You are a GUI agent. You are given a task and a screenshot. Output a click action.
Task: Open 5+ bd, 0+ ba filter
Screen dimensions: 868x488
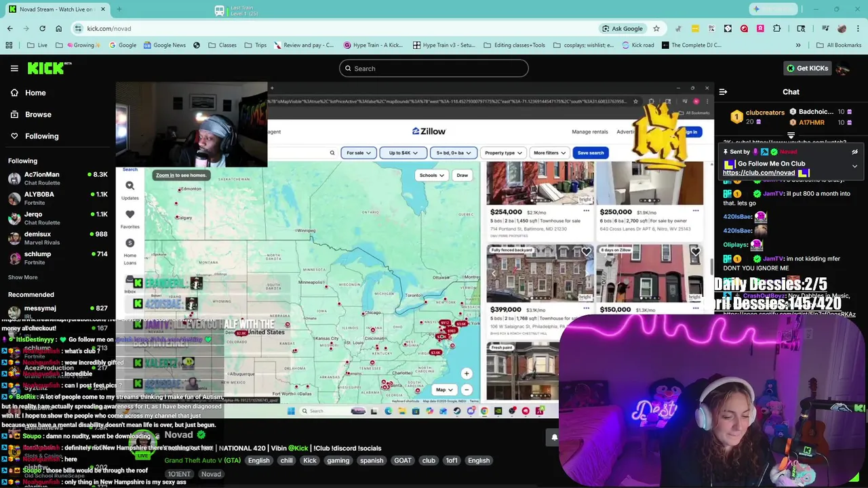454,152
